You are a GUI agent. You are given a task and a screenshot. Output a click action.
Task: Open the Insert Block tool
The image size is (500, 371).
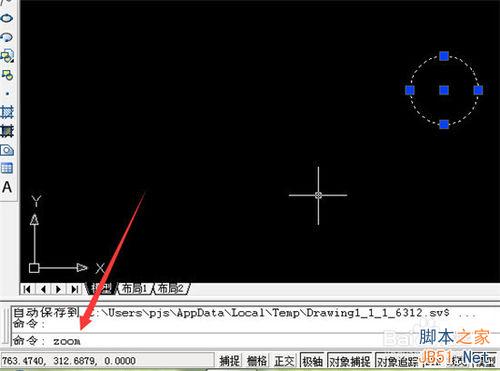(7, 56)
